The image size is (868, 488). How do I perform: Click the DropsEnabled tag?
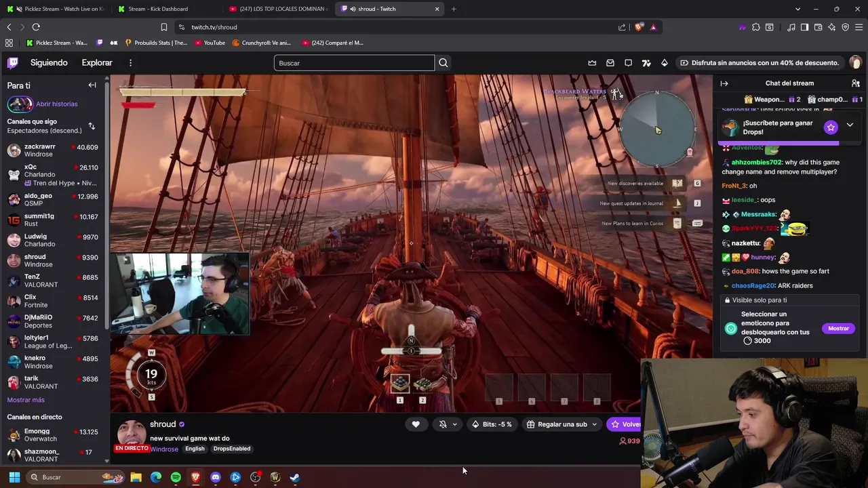[x=232, y=449]
